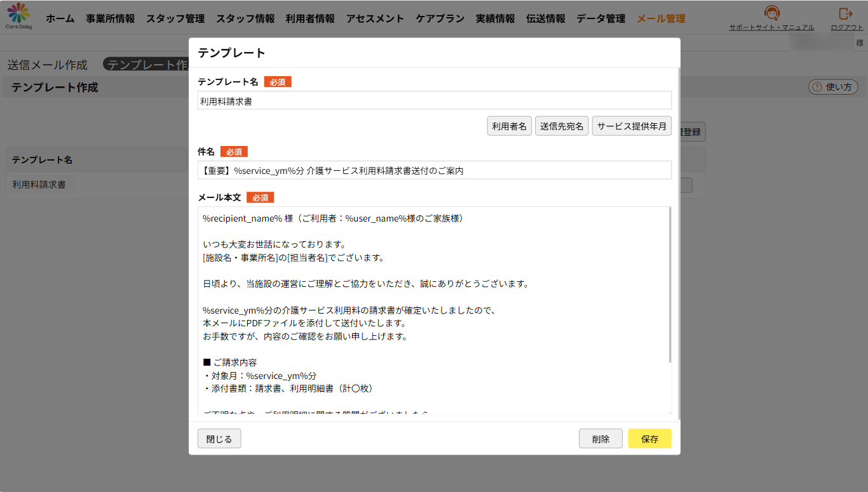
Task: Insert 利用者名 placeholder button
Action: (510, 126)
